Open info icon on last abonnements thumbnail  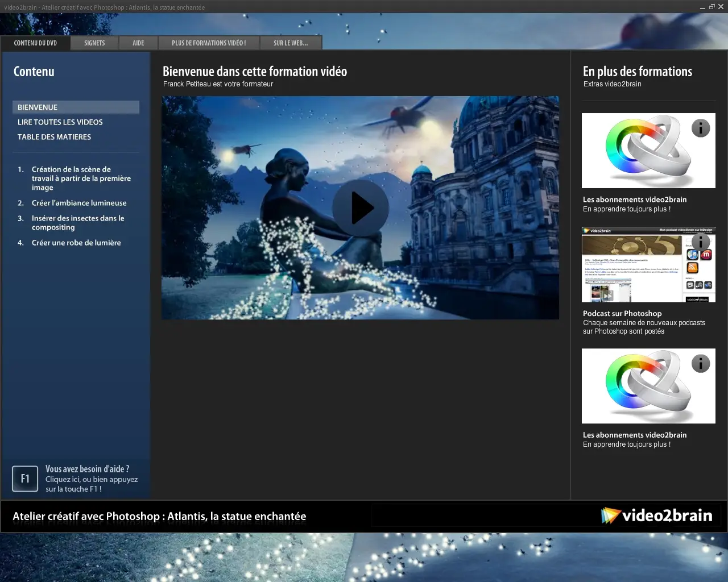click(x=701, y=364)
